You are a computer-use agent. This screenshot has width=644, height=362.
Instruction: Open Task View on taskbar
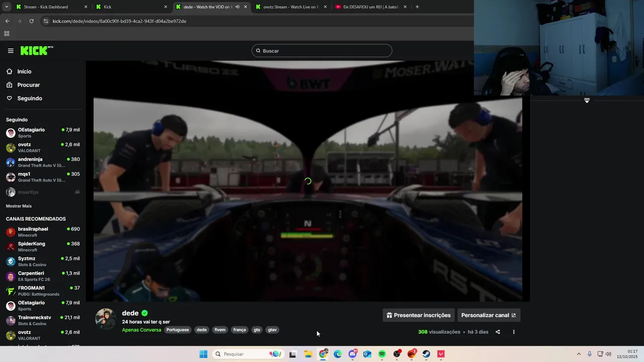pyautogui.click(x=293, y=354)
